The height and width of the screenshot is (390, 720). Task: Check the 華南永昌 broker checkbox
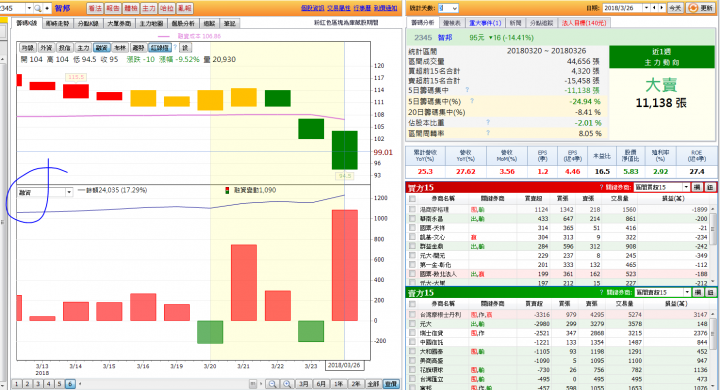412,219
